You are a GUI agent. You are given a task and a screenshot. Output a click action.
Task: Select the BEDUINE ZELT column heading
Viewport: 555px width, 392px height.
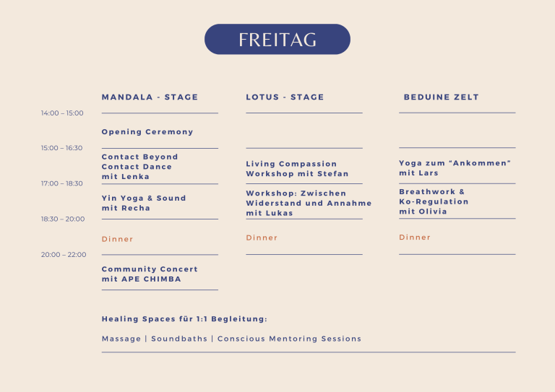[441, 97]
